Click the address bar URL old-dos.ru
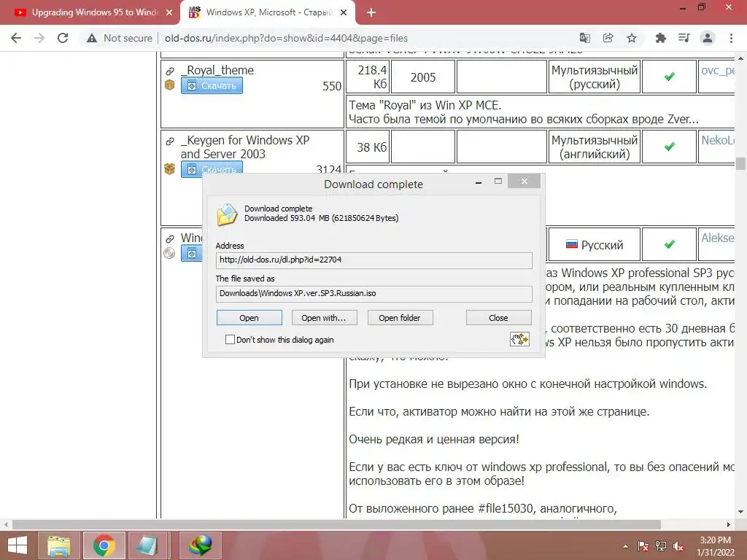Viewport: 747px width, 560px height. coord(286,38)
